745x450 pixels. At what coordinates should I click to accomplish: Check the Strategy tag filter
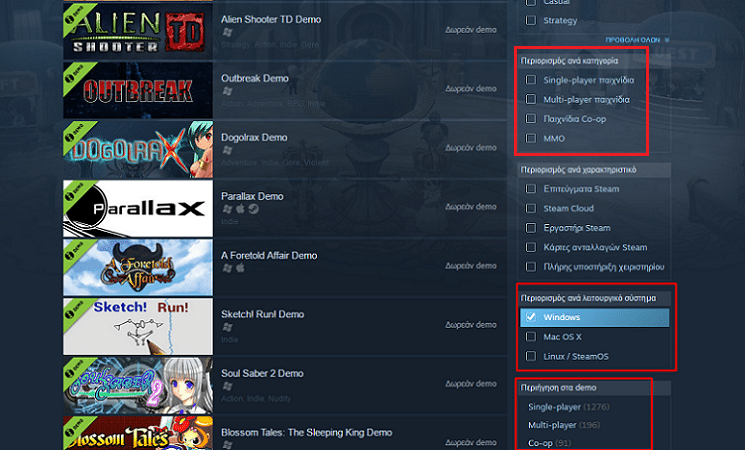(x=531, y=20)
